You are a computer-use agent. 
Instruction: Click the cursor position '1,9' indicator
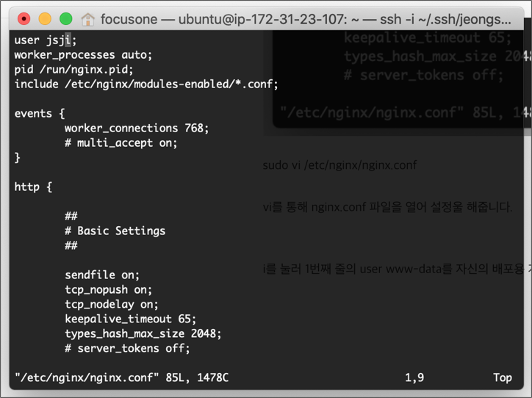(x=414, y=377)
